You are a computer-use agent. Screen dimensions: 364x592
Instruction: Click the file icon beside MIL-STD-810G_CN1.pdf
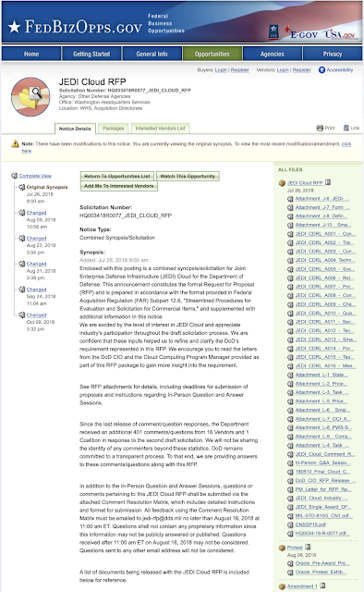point(290,516)
